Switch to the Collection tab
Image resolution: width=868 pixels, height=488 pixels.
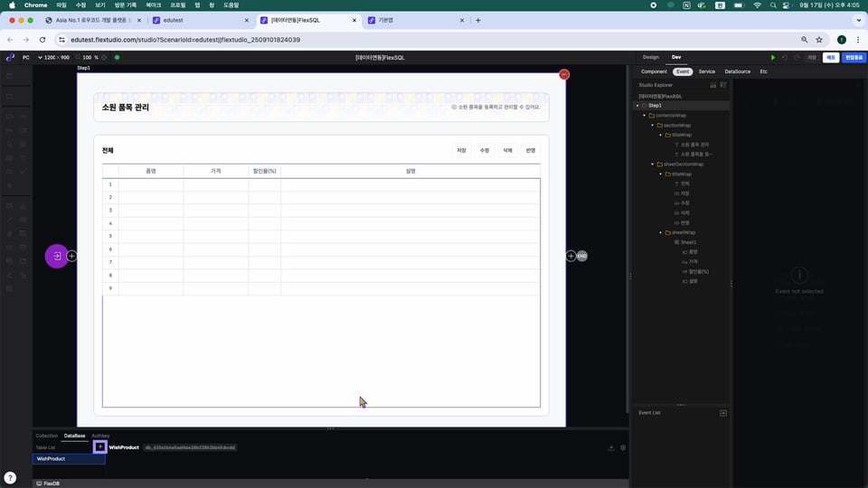46,436
